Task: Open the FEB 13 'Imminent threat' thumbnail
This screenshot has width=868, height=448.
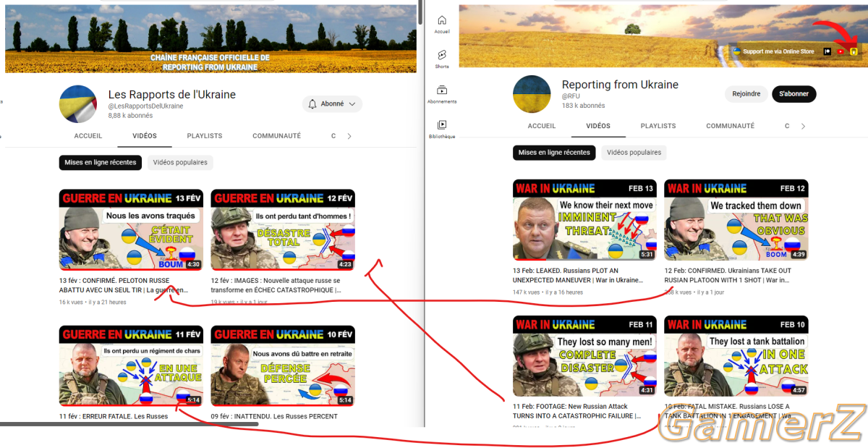Action: pyautogui.click(x=584, y=220)
